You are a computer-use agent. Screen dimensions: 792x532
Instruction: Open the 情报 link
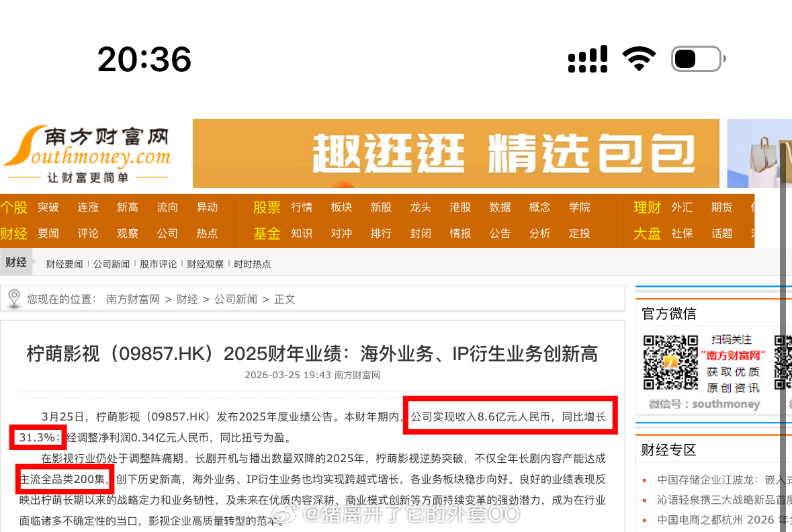(x=461, y=233)
